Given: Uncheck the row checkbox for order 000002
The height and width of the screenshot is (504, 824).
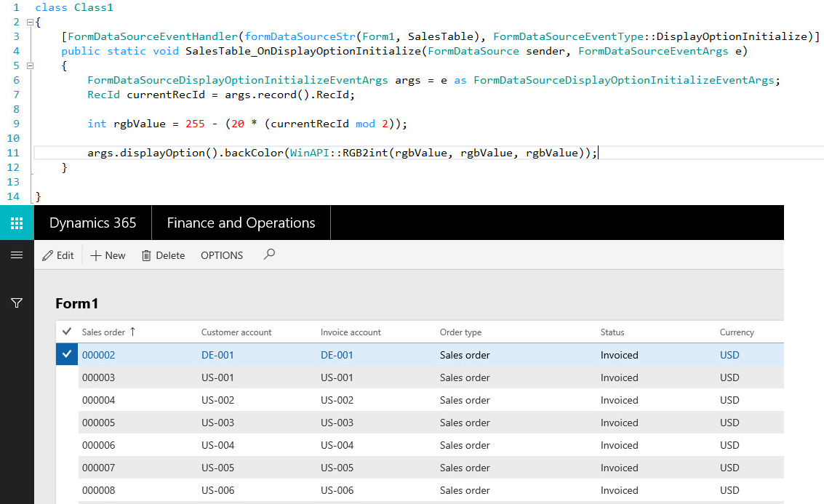Looking at the screenshot, I should pos(67,354).
